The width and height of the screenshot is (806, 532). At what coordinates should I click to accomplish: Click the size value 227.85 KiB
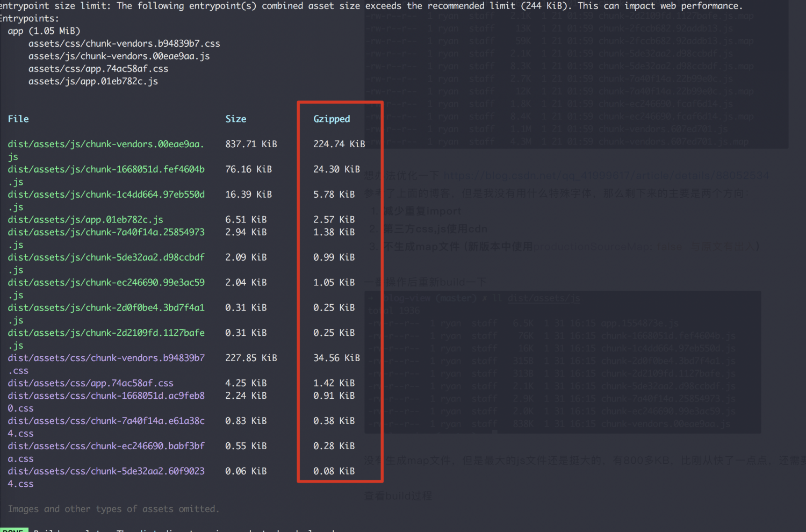[251, 358]
